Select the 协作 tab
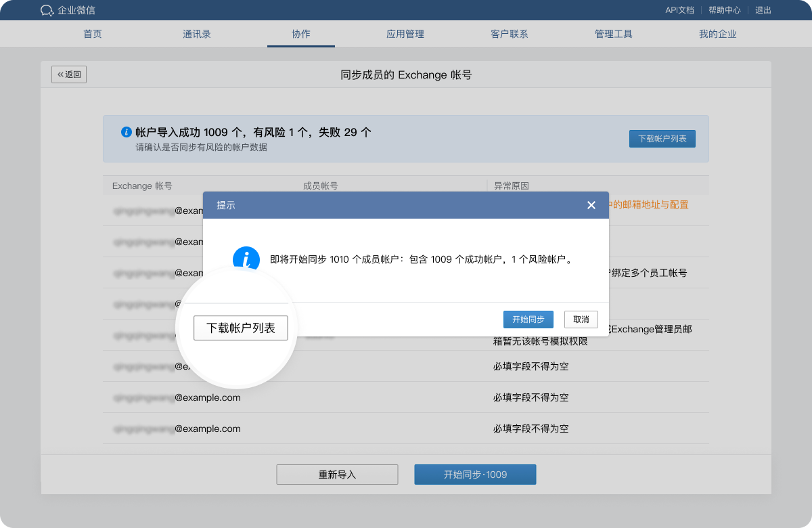The image size is (812, 528). [301, 34]
